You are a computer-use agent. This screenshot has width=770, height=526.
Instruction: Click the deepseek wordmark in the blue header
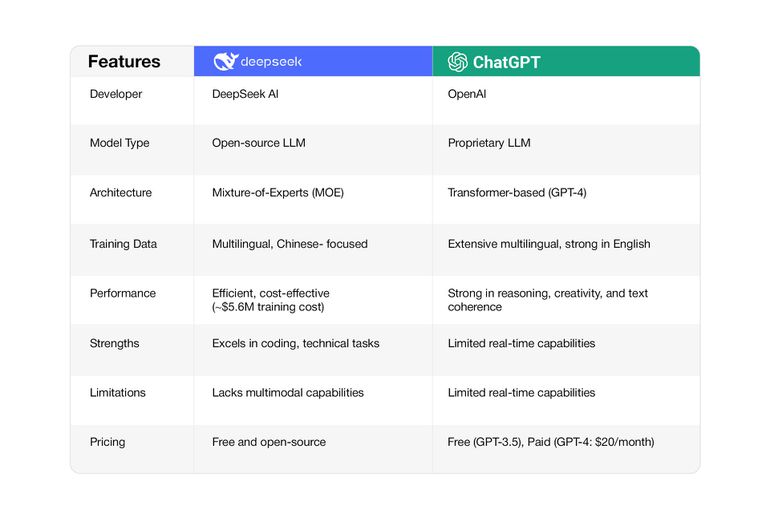click(270, 62)
